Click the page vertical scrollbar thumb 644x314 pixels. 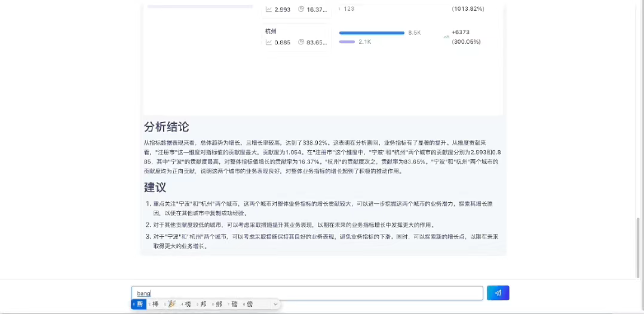coord(638,248)
